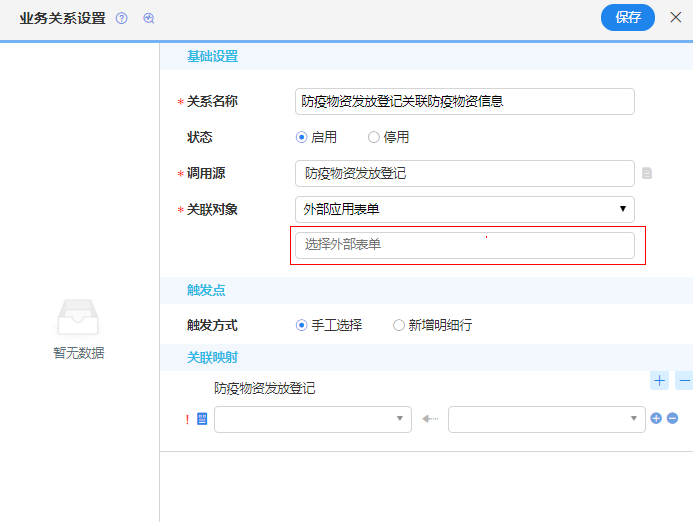The width and height of the screenshot is (693, 522).
Task: Click the 选择外部表单 input field
Action: [x=465, y=245]
